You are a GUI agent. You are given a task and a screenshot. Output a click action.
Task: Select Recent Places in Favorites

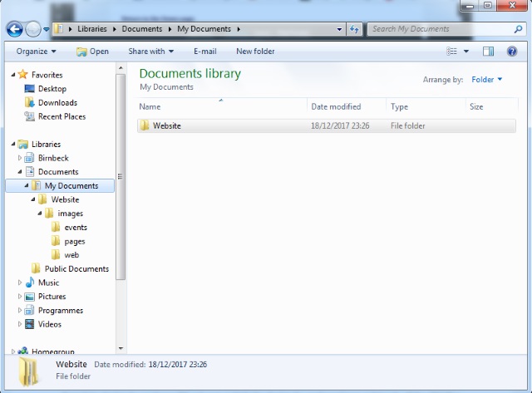[62, 117]
